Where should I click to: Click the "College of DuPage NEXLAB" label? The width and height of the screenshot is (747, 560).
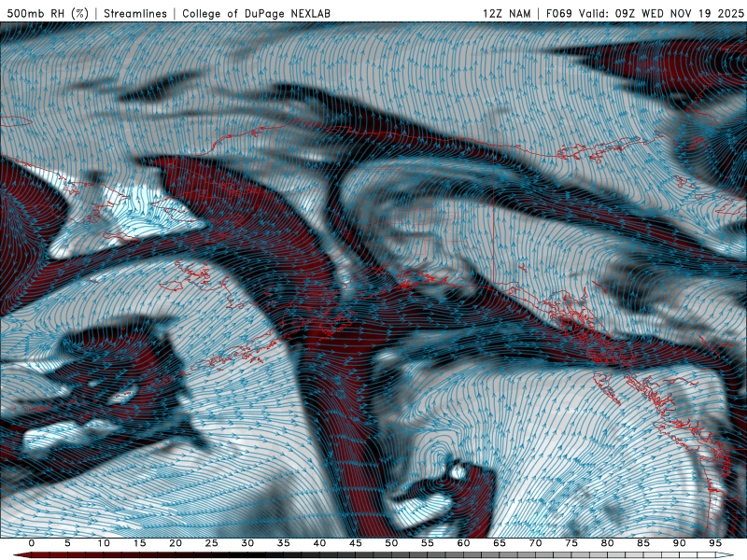pyautogui.click(x=256, y=13)
